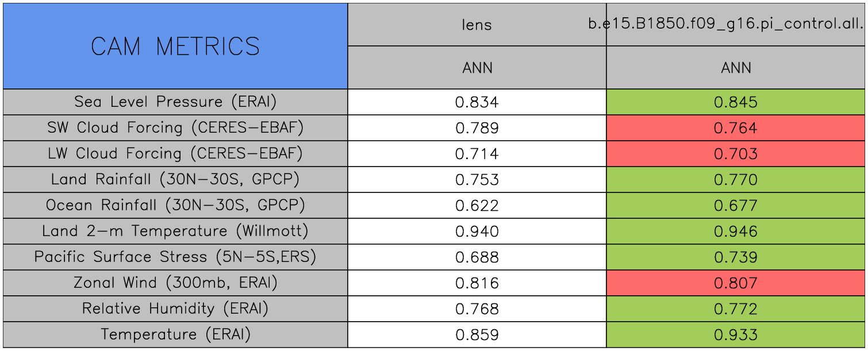Click the SW Cloud Forcing (CERES-EBAF) label

click(x=175, y=128)
